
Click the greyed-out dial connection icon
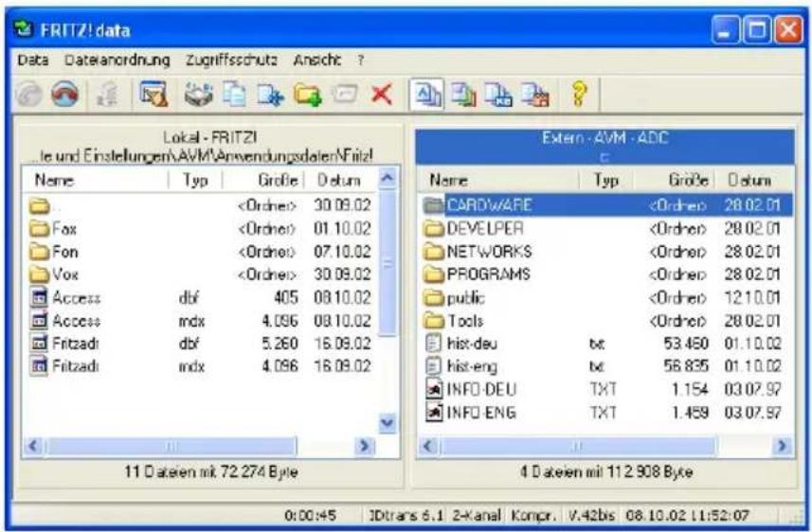29,95
